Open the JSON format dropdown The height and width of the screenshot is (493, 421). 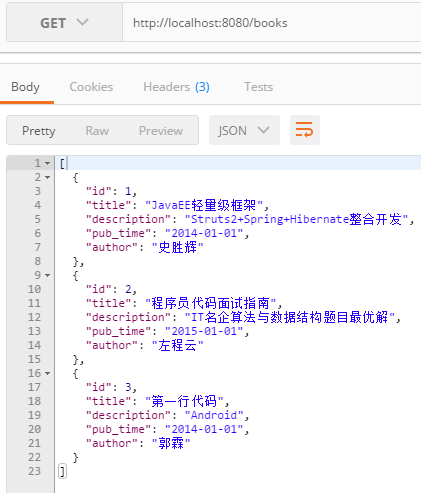244,130
